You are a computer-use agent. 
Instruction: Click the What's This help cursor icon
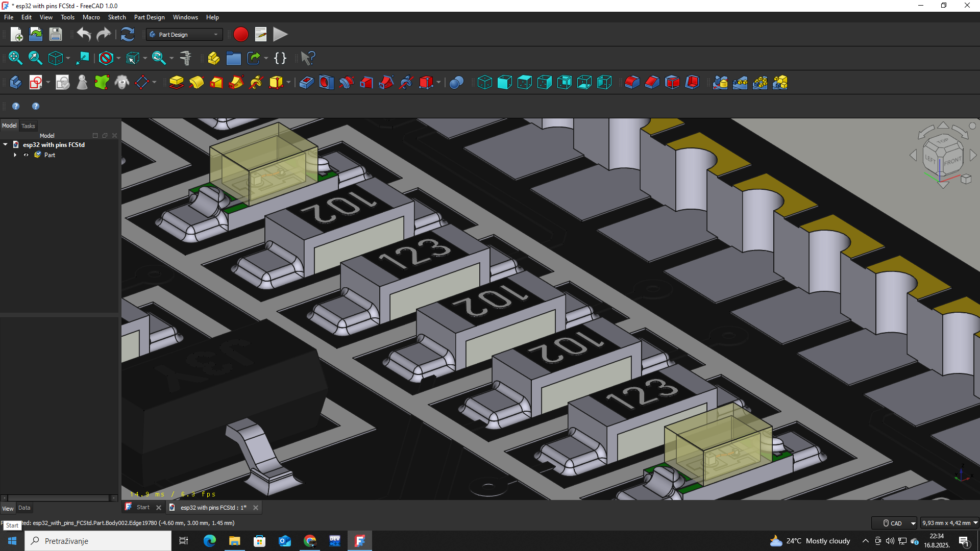308,58
